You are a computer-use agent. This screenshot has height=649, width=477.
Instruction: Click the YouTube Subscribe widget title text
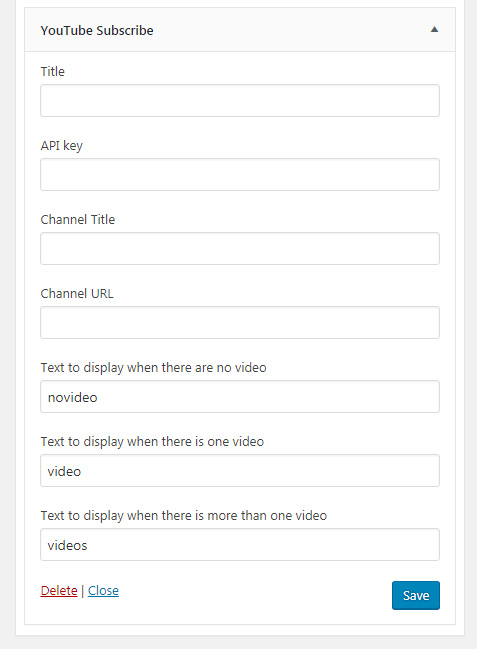tap(97, 31)
